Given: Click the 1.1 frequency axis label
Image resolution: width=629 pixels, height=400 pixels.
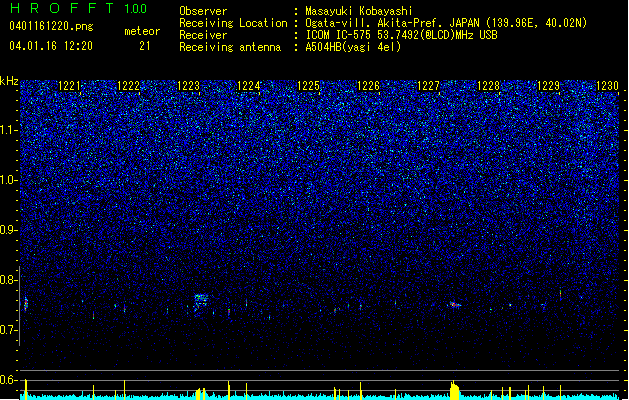Looking at the screenshot, I should (x=8, y=130).
